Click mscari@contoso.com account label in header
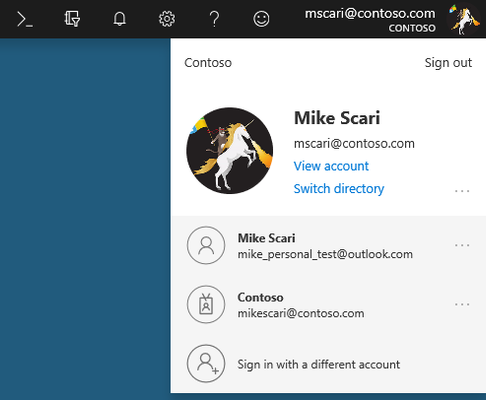Image resolution: width=486 pixels, height=400 pixels. [x=370, y=13]
